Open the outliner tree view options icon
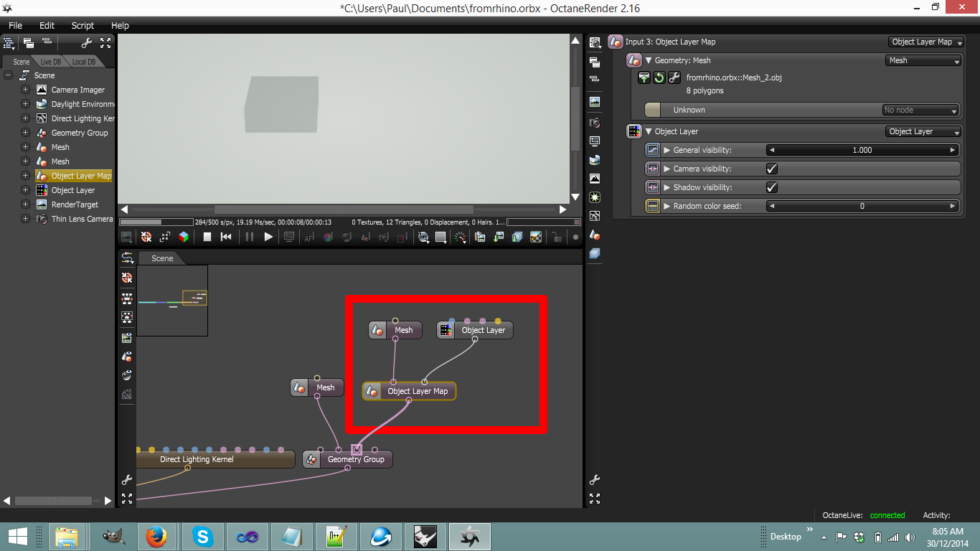 click(9, 43)
